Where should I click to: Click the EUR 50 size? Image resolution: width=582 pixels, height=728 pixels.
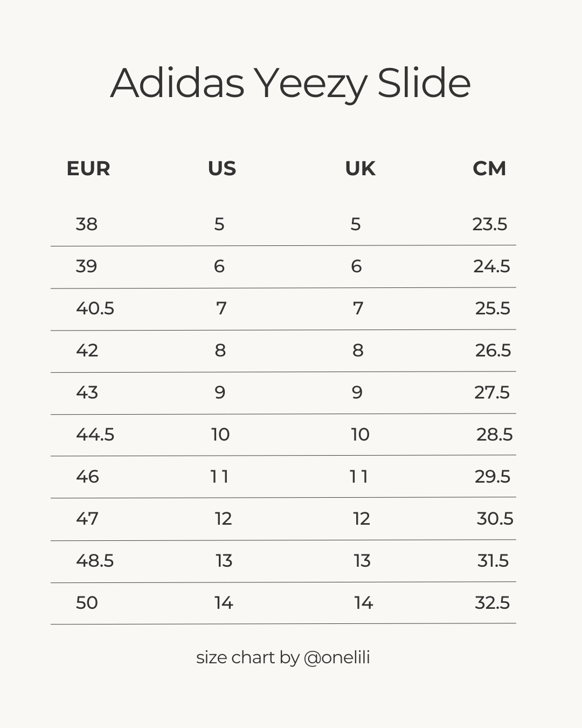pyautogui.click(x=87, y=602)
